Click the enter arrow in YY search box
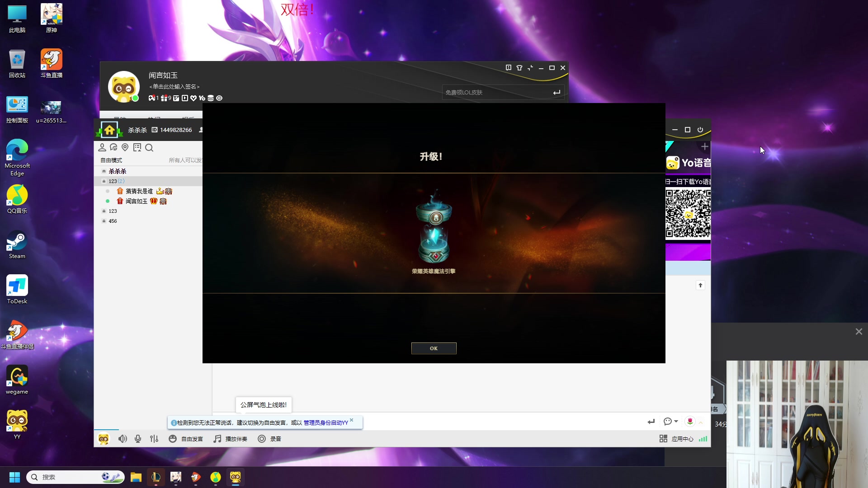 point(557,92)
